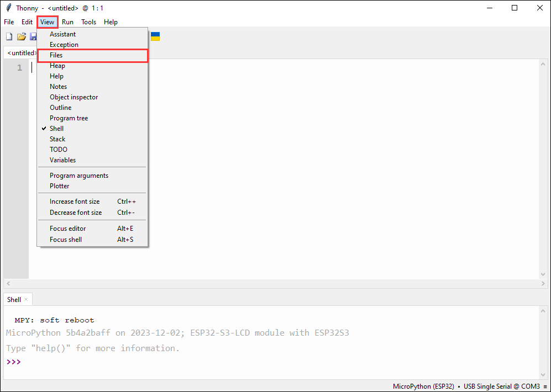Image resolution: width=551 pixels, height=392 pixels.
Task: Toggle the Variables view in the menu
Action: tap(62, 160)
